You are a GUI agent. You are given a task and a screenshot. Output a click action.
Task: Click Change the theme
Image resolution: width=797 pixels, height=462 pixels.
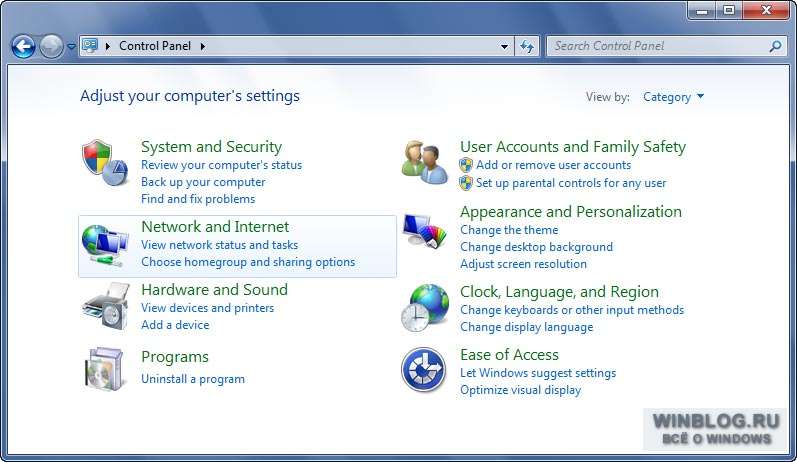(x=509, y=230)
